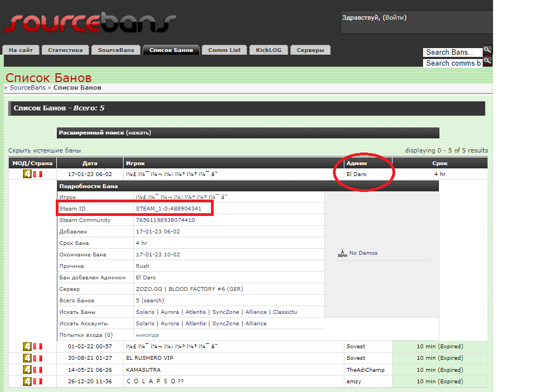Click the Search Bans input field
This screenshot has width=551, height=392.
(452, 52)
